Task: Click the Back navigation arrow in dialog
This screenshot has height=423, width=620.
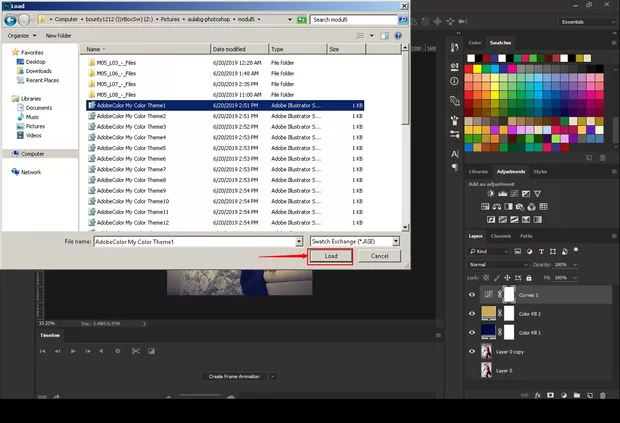Action: [10, 19]
